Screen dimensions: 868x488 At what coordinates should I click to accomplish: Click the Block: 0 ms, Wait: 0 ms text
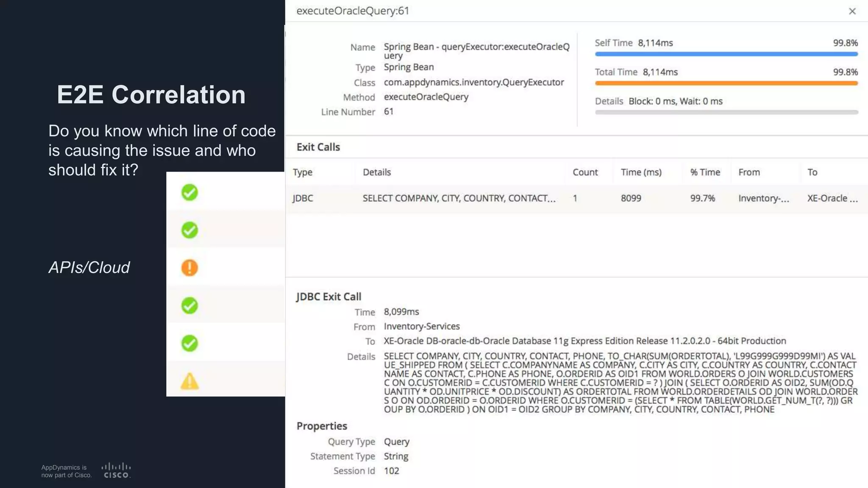pos(676,101)
